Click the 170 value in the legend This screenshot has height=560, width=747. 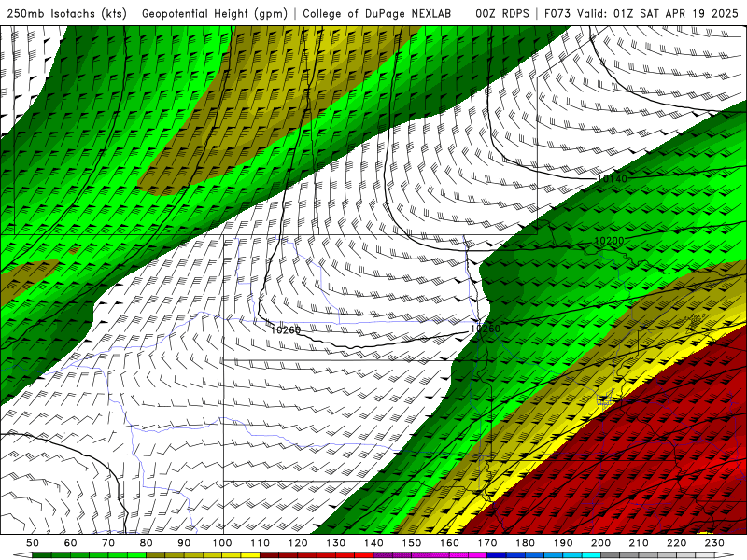click(x=487, y=543)
